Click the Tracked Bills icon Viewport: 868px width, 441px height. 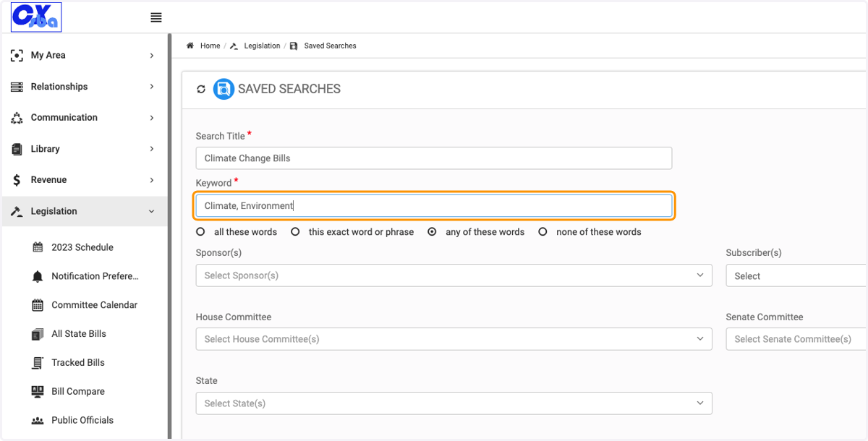[x=38, y=363]
